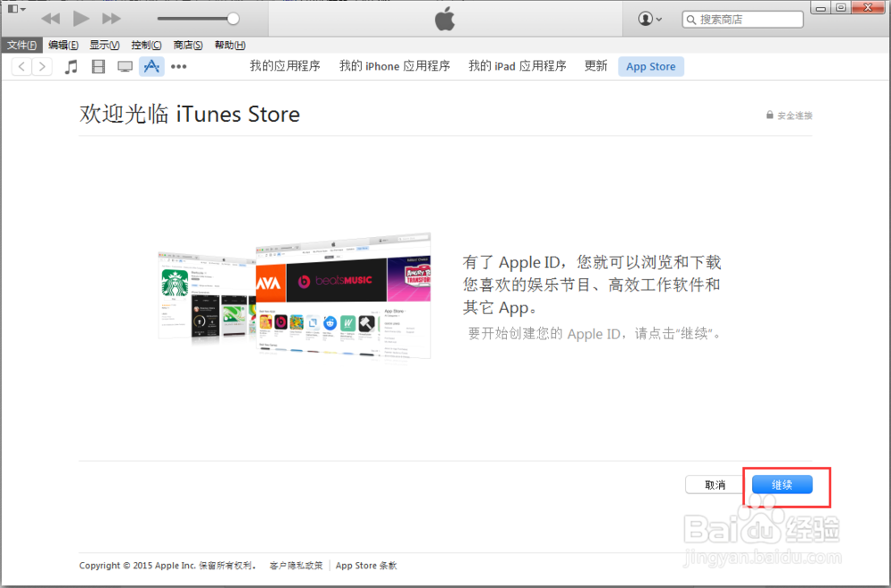The image size is (891, 588).
Task: Click the Copyright © 2015 Apple Inc. text
Action: (x=168, y=565)
